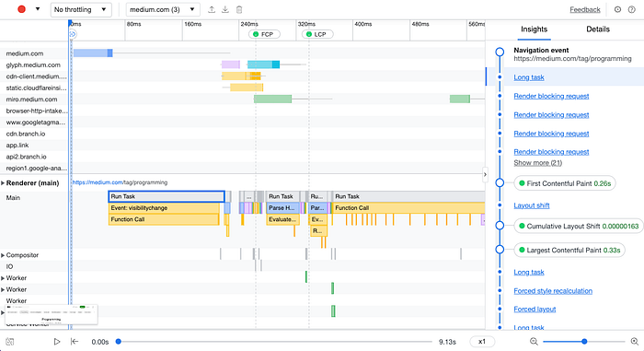Screen dimensions: 644x351
Task: Collapse the insights sidebar with the chevron
Action: pos(485,174)
